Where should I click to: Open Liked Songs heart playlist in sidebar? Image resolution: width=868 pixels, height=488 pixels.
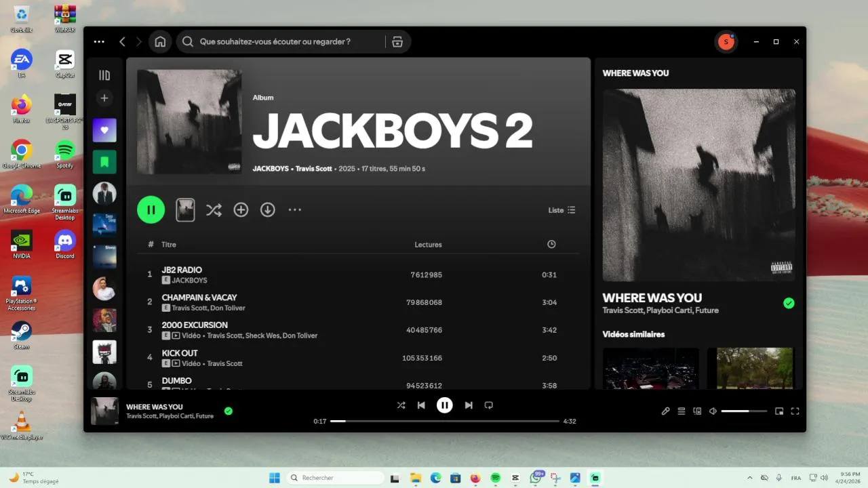coord(104,130)
